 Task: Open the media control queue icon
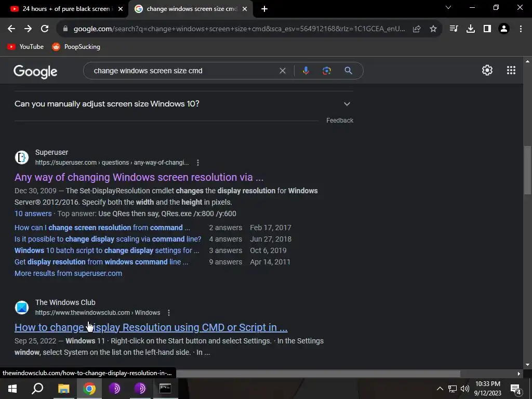click(x=454, y=29)
